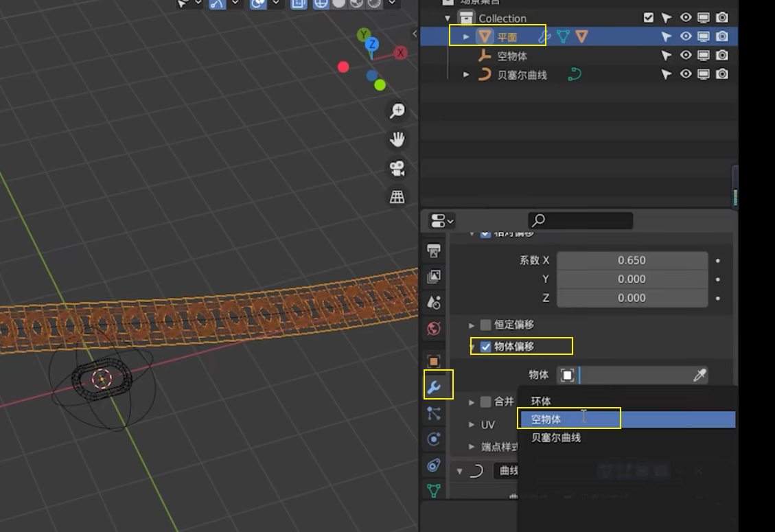Collapse the sidebar with the small arrow

(x=414, y=34)
